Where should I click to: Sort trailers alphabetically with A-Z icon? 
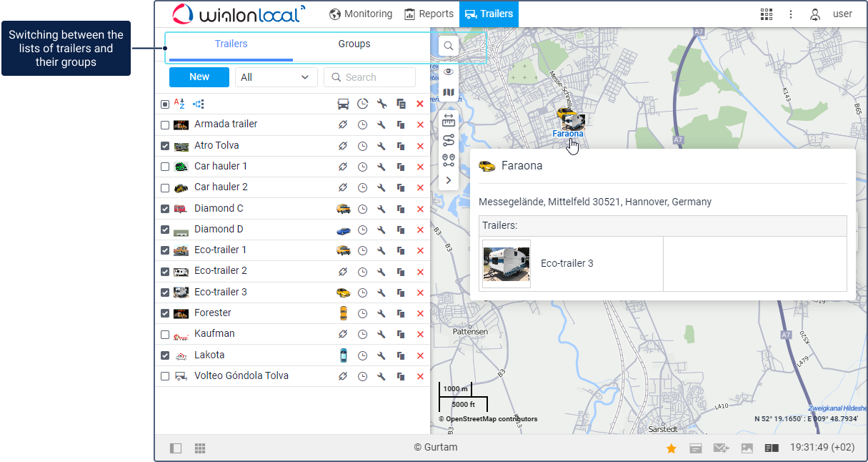pos(179,104)
